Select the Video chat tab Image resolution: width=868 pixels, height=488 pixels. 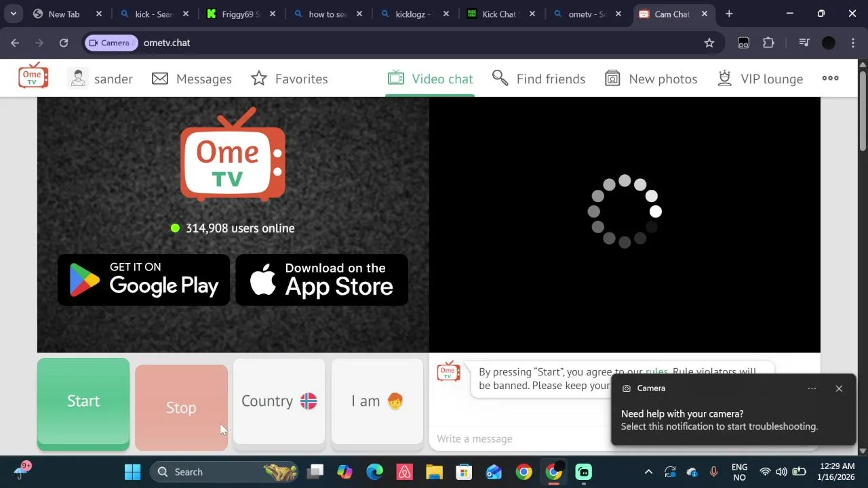pos(430,79)
